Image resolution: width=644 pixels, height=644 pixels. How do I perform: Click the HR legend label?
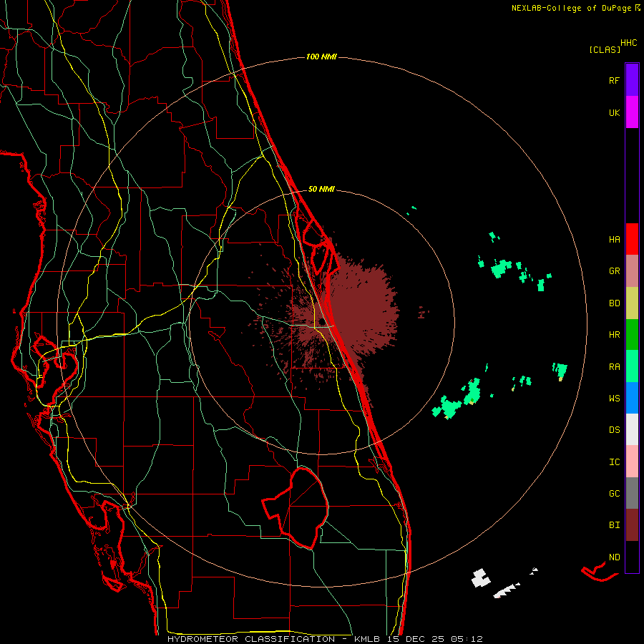[614, 335]
